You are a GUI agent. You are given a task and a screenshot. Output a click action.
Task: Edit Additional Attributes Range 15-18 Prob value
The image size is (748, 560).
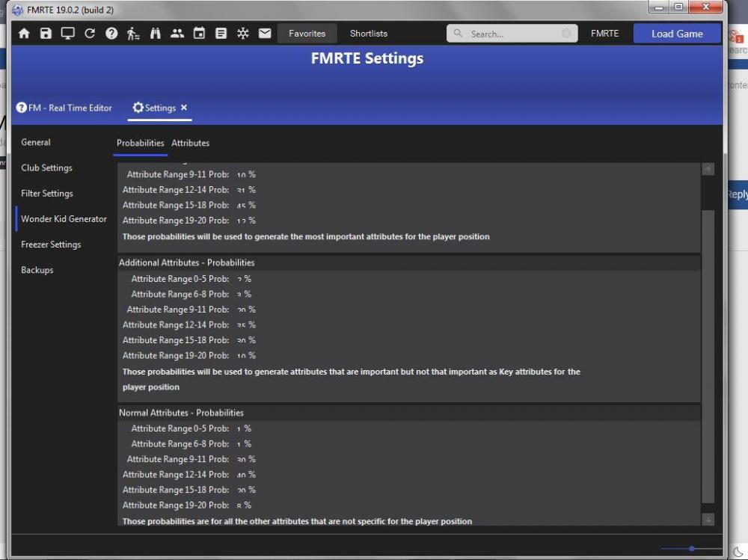pos(242,340)
